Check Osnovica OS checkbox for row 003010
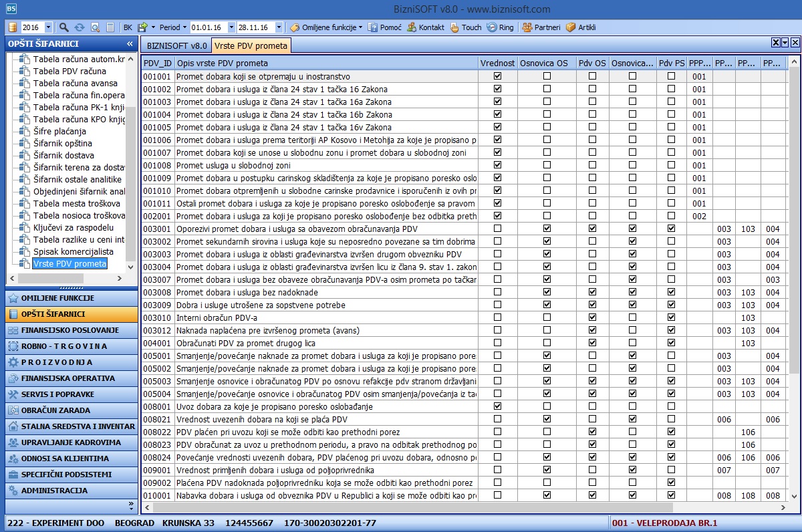 click(x=547, y=317)
